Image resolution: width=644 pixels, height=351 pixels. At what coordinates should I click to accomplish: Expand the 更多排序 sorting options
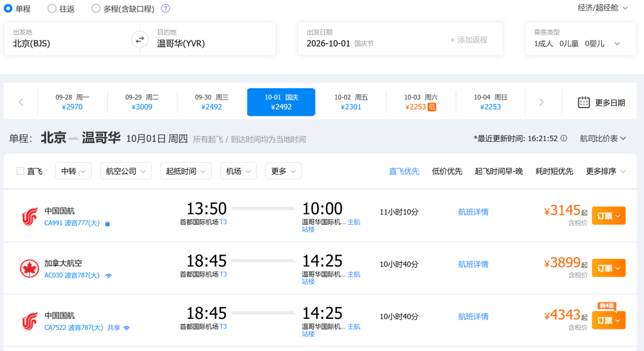click(x=605, y=171)
